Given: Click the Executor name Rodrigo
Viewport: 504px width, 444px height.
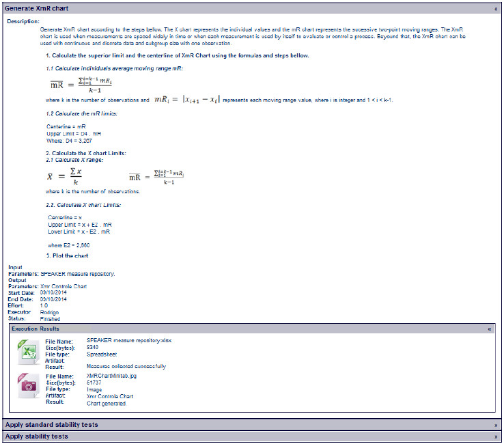Looking at the screenshot, I should (x=50, y=312).
